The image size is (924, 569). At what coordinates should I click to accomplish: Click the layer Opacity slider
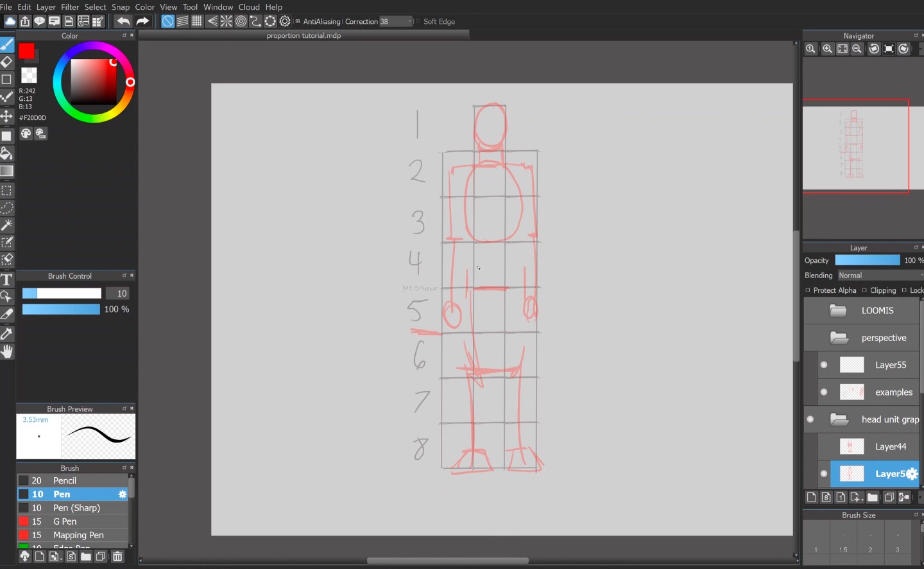pyautogui.click(x=867, y=260)
